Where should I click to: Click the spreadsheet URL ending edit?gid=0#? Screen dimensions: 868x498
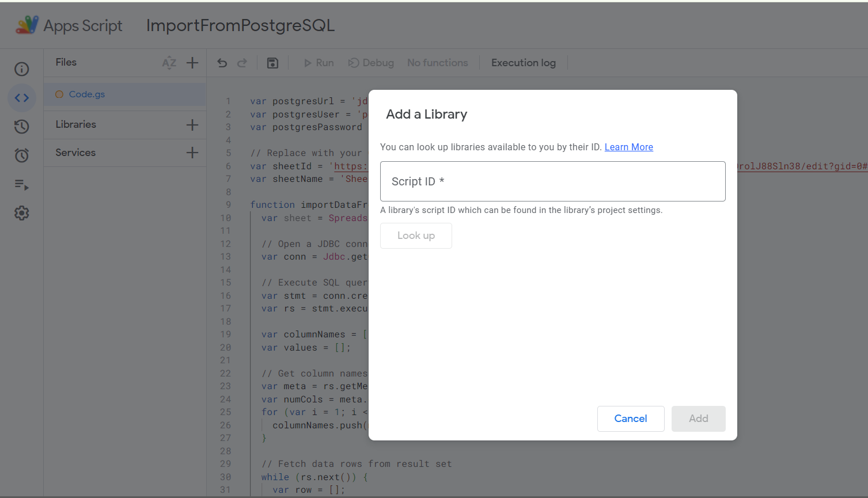click(802, 166)
